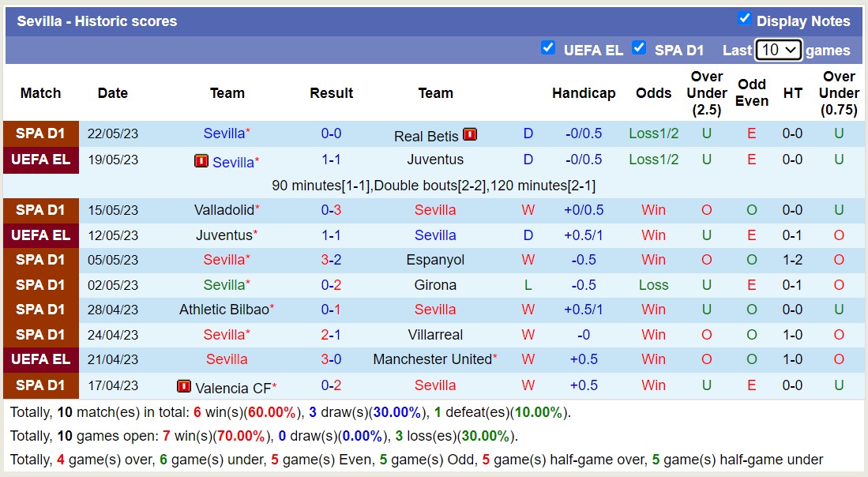Click red card icon beside Valencia CF

coord(184,387)
